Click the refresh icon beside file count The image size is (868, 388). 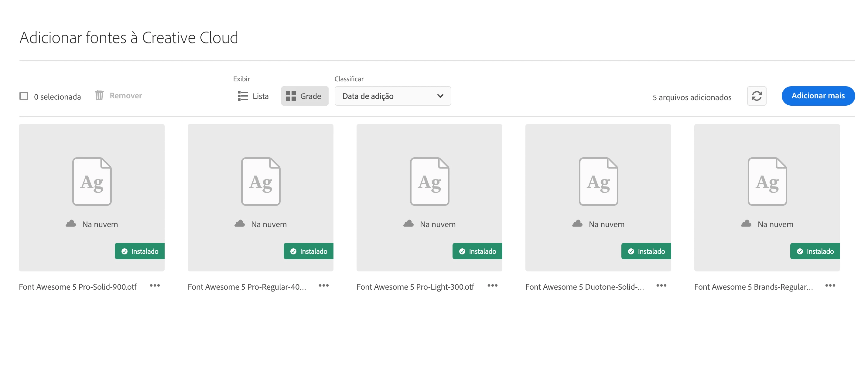pyautogui.click(x=757, y=96)
